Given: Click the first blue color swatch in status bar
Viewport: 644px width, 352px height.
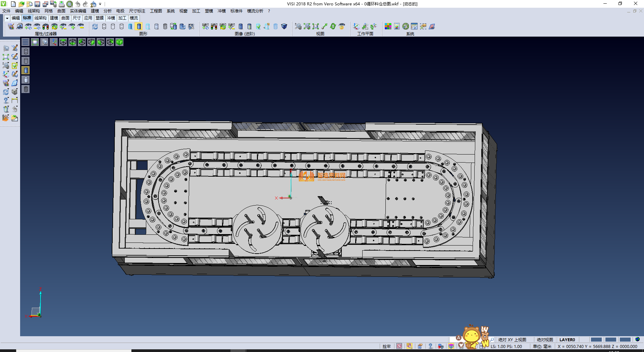Looking at the screenshot, I should [x=596, y=340].
